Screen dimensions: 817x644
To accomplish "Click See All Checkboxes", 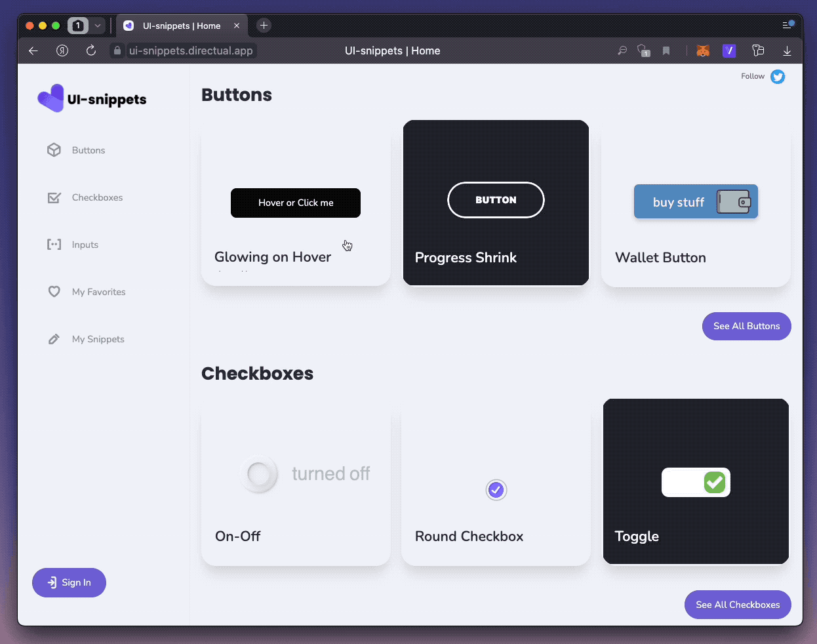I will pyautogui.click(x=738, y=605).
